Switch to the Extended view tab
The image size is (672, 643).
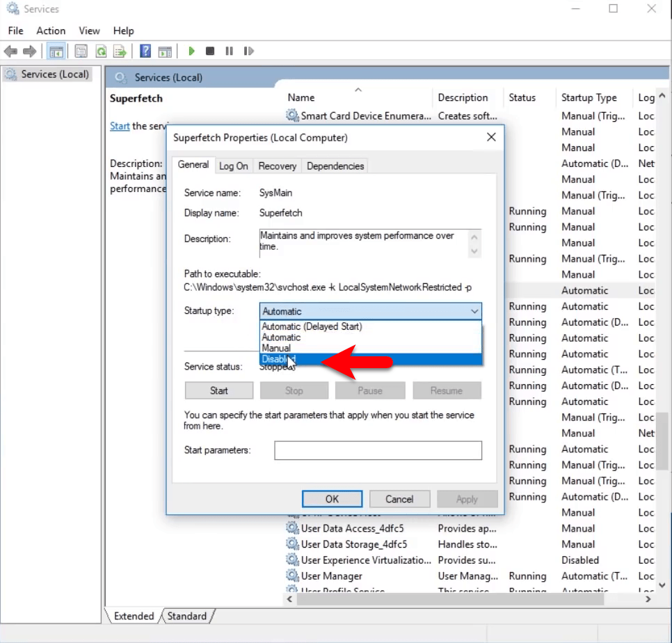point(134,616)
